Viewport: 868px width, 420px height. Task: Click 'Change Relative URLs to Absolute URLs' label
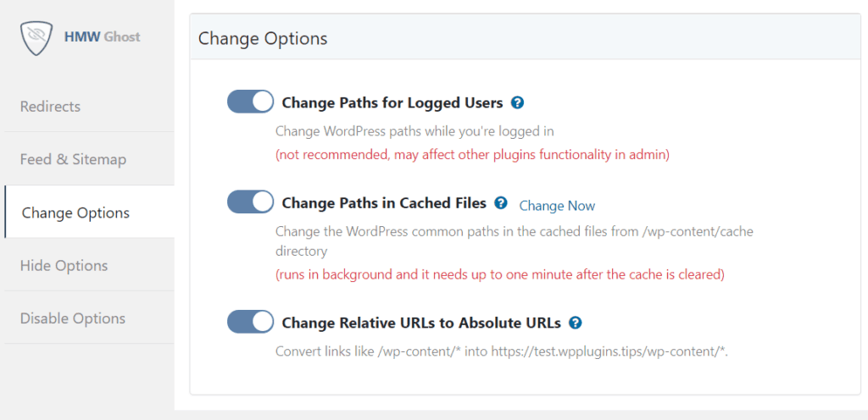pyautogui.click(x=421, y=323)
